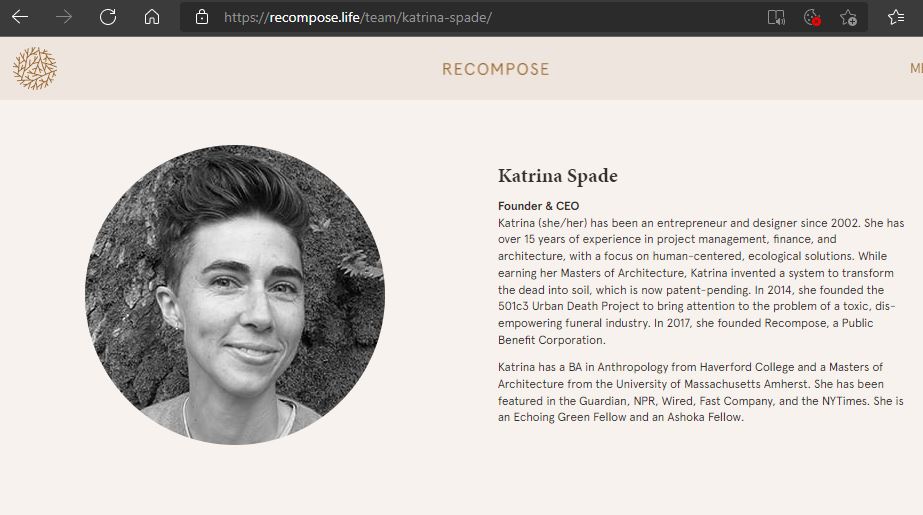This screenshot has width=923, height=515.
Task: Reload the Recompose page
Action: [x=108, y=17]
